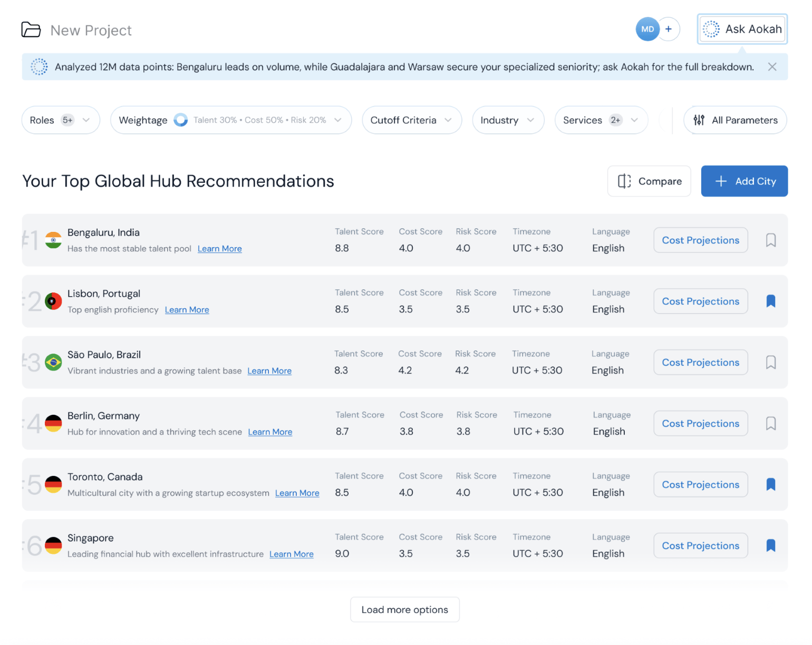Follow Learn More link for Lisbon
This screenshot has height=645, width=812.
(187, 310)
